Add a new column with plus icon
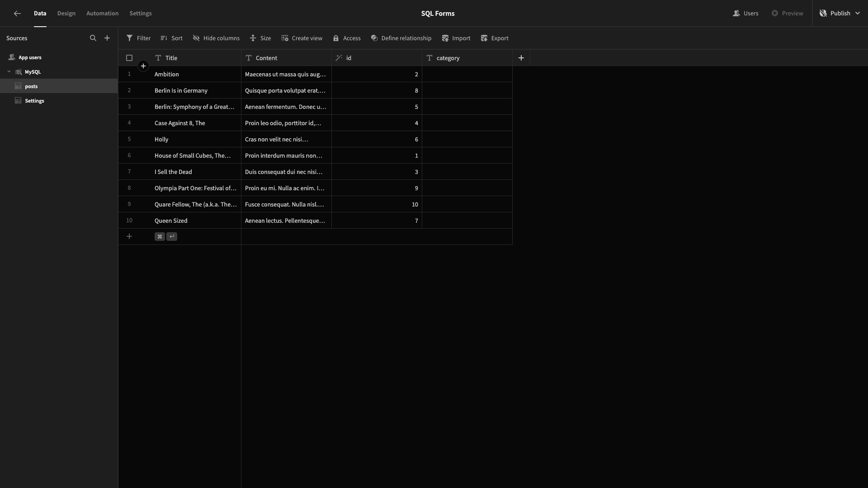This screenshot has width=868, height=488. tap(521, 58)
